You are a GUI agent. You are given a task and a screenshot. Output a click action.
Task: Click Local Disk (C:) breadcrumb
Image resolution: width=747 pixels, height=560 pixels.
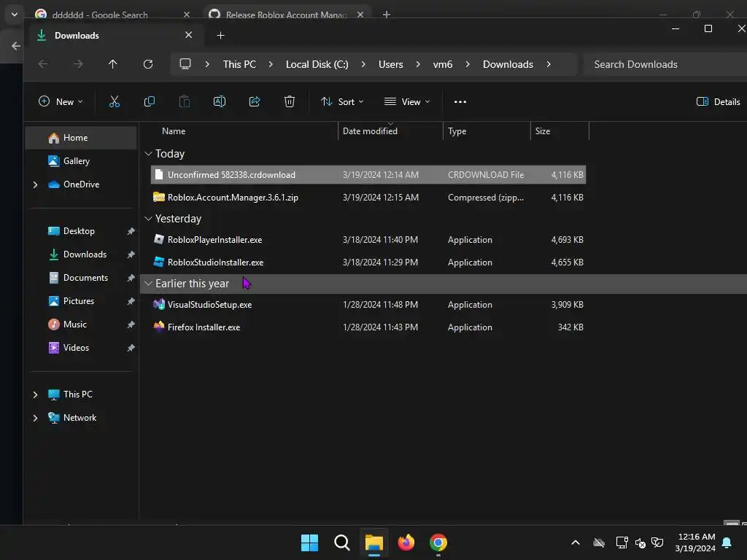(x=317, y=64)
